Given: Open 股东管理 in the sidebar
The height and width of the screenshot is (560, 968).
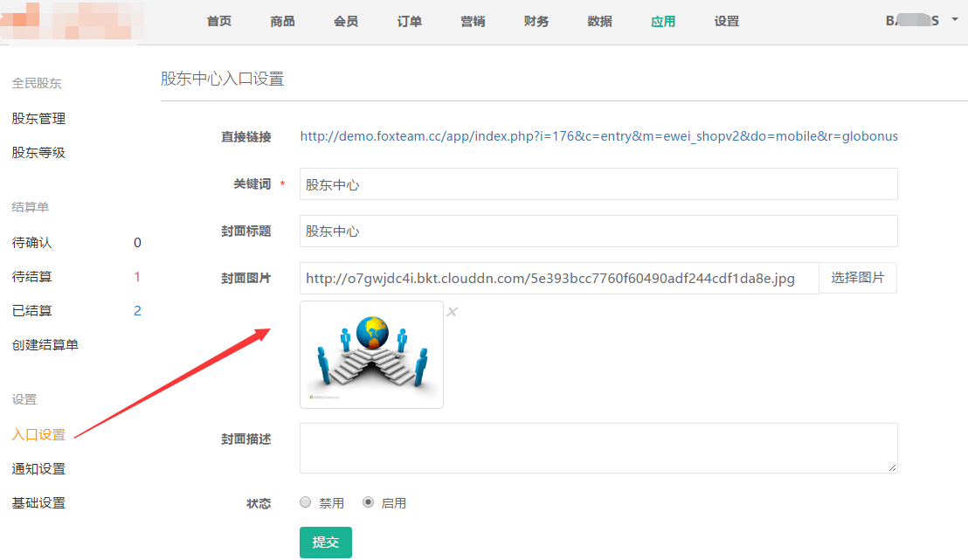Looking at the screenshot, I should (x=38, y=119).
